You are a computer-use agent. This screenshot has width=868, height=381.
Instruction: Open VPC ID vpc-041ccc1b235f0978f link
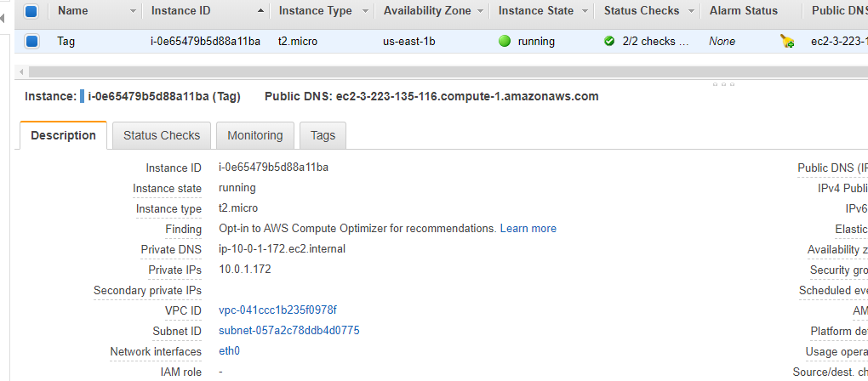[278, 310]
